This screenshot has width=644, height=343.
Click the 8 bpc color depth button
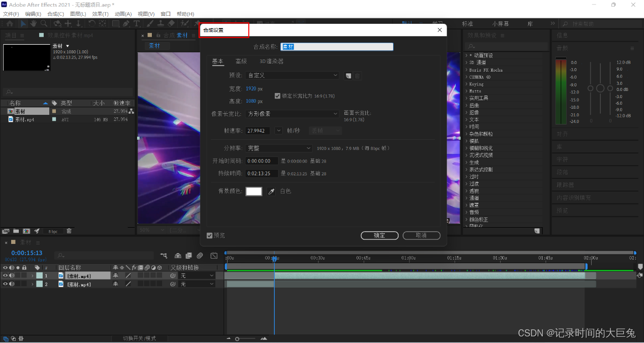tap(53, 231)
